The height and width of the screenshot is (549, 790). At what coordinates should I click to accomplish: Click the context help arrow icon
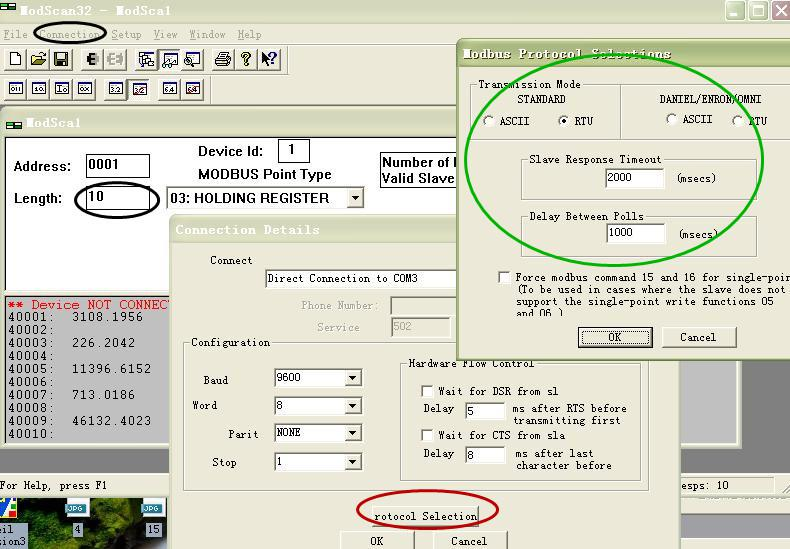[269, 60]
